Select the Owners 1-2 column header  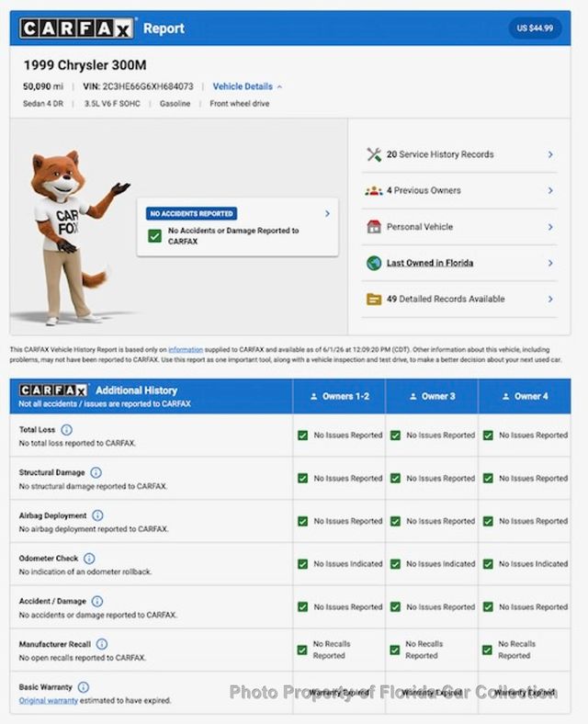339,396
